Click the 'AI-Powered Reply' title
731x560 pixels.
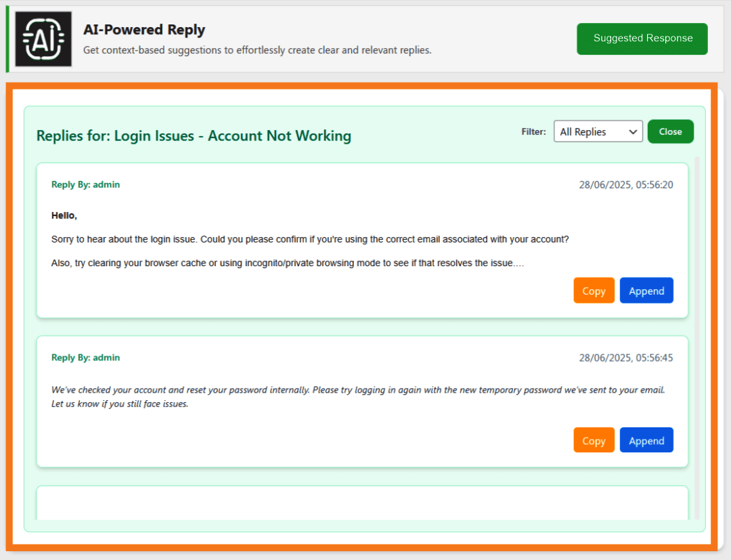(x=144, y=30)
